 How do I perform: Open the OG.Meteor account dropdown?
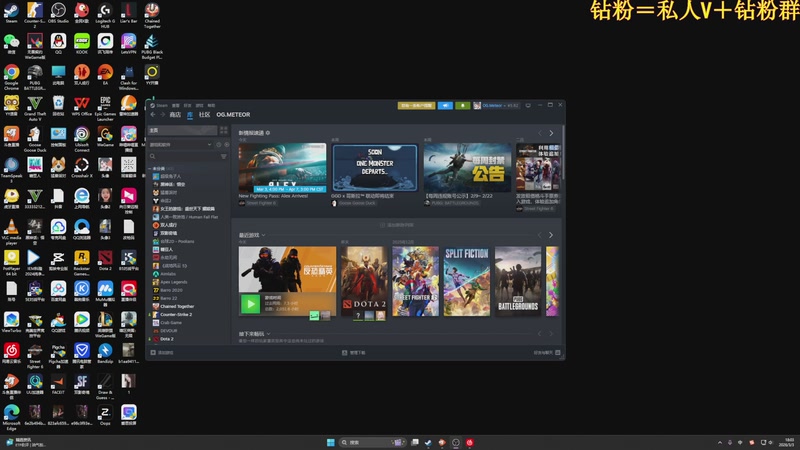pyautogui.click(x=496, y=105)
